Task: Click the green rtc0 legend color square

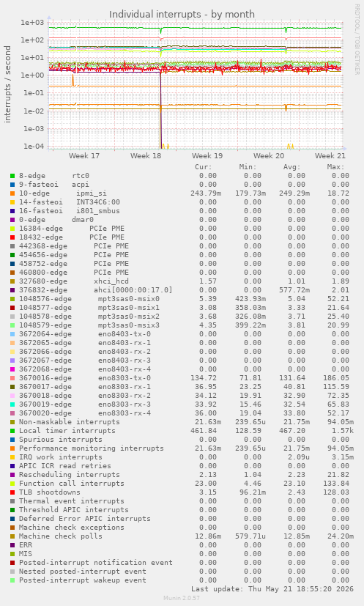Action: click(x=12, y=176)
